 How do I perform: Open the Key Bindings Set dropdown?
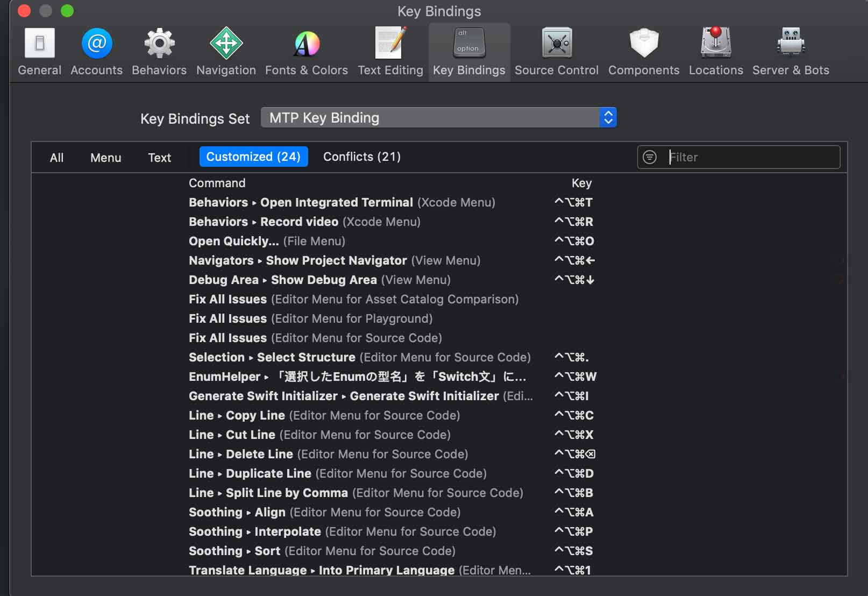438,118
